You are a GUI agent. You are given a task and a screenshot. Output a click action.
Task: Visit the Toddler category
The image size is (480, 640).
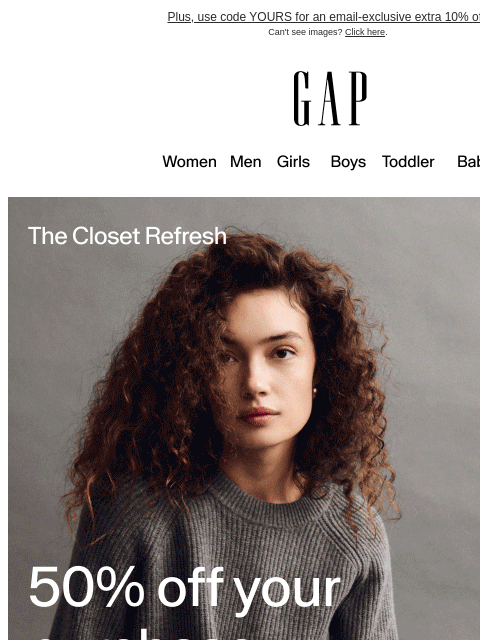tap(408, 162)
